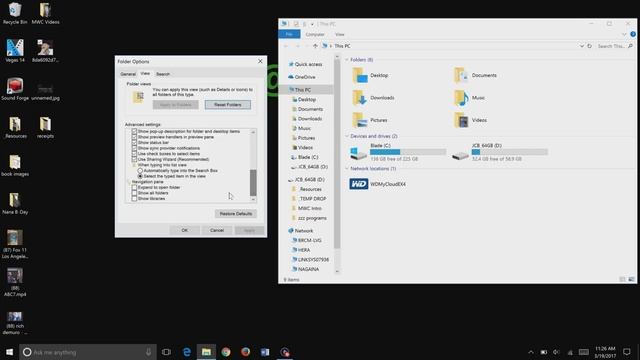Enable Show all folders checkbox
The width and height of the screenshot is (640, 360).
click(134, 193)
